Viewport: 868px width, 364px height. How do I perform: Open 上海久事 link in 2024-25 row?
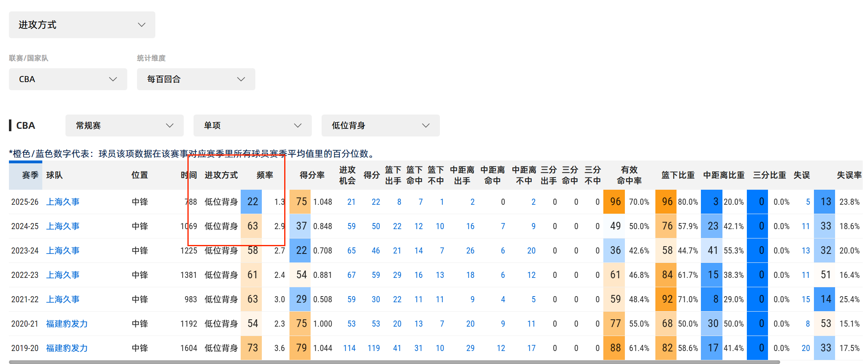pos(63,226)
